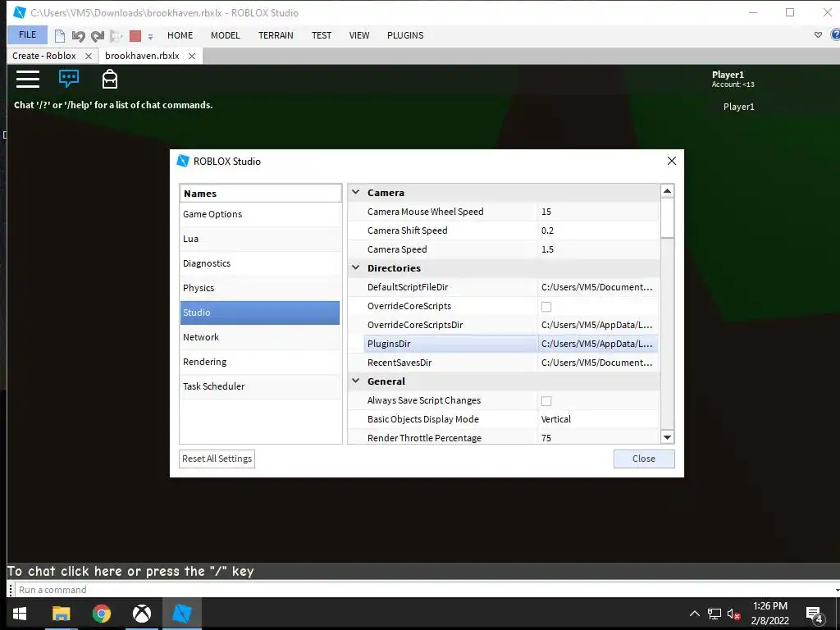This screenshot has height=630, width=840.
Task: Click the Close button in settings dialog
Action: (644, 459)
